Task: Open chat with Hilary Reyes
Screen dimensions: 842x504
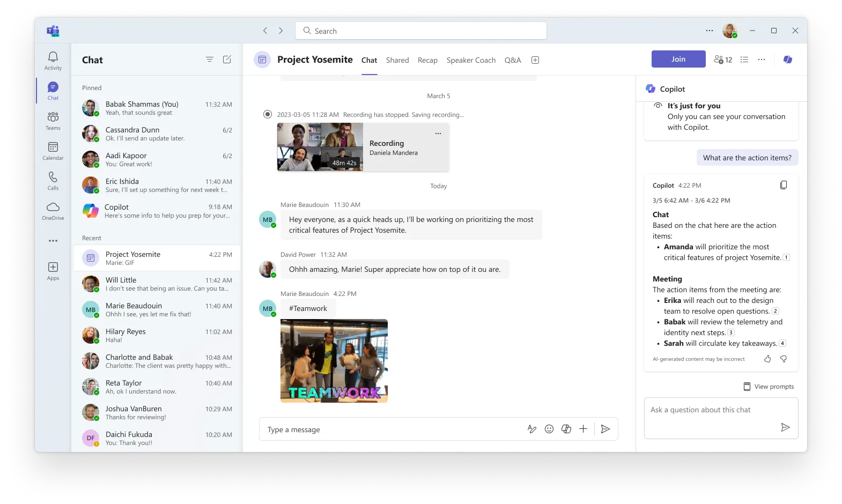Action: [x=157, y=335]
